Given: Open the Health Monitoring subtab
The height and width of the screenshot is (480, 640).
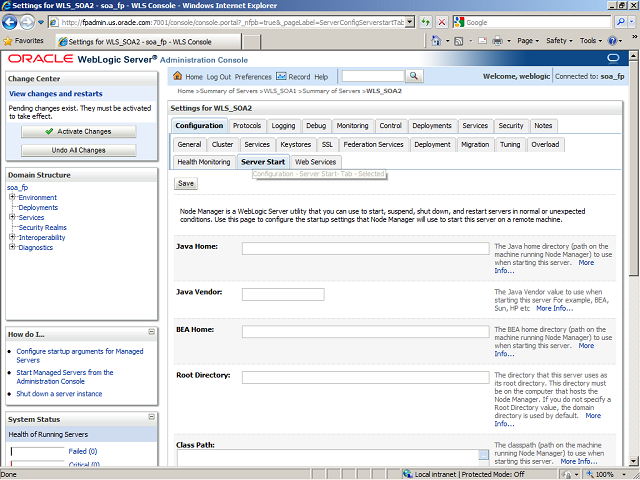Looking at the screenshot, I should pyautogui.click(x=203, y=162).
